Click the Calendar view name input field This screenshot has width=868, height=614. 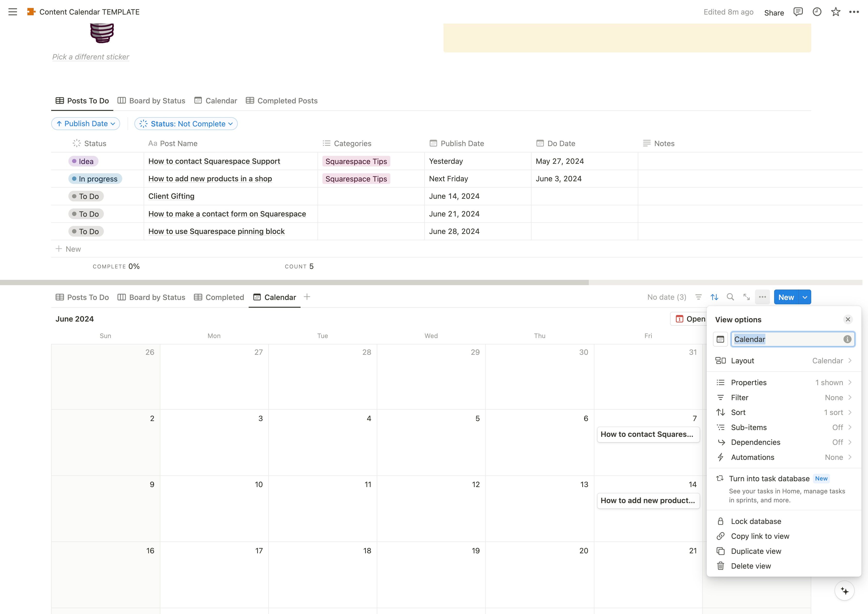786,339
